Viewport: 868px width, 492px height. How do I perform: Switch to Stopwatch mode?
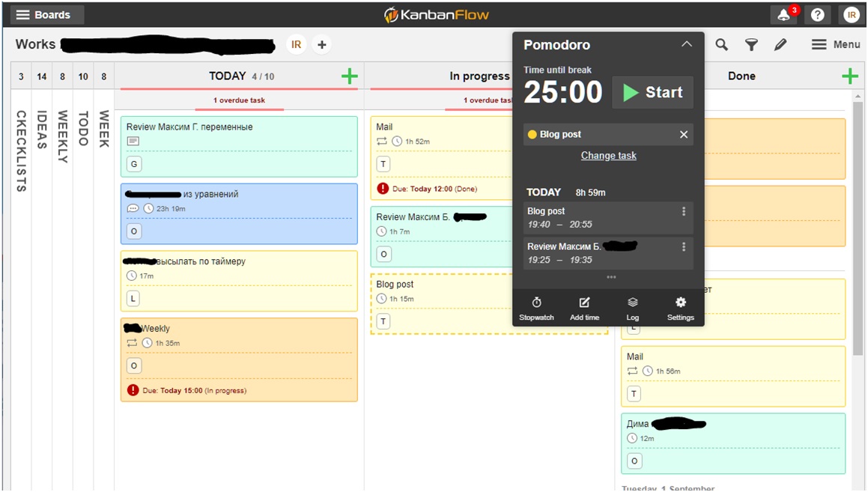[x=536, y=309]
